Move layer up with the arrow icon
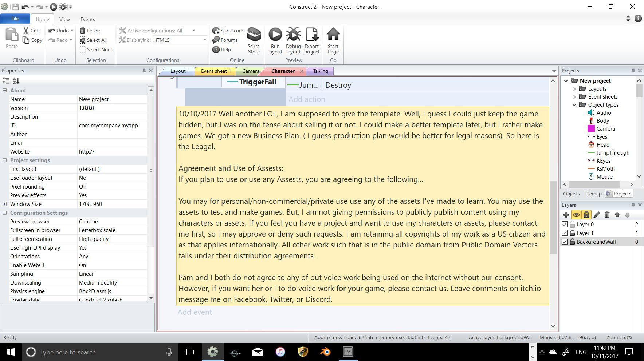Image resolution: width=644 pixels, height=361 pixels. [x=617, y=215]
